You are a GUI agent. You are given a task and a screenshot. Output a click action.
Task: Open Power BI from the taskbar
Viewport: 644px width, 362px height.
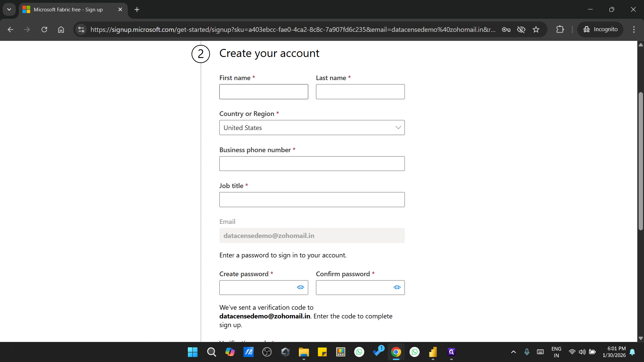433,352
